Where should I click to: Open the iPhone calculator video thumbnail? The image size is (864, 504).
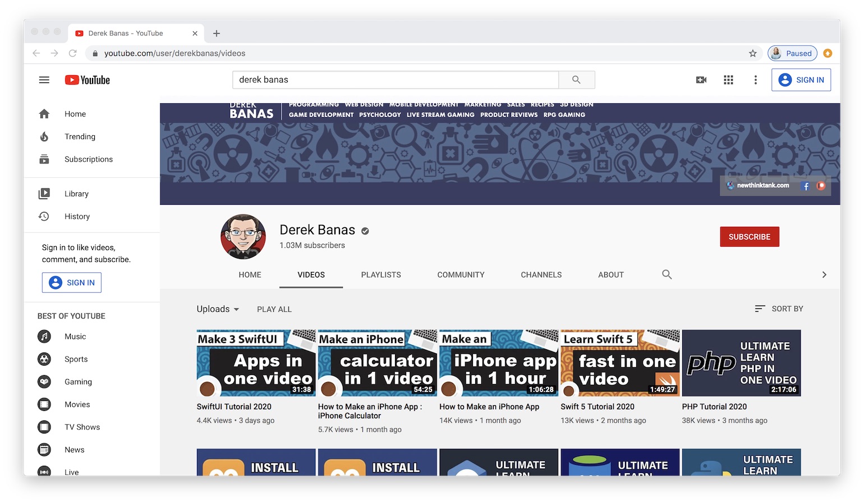(377, 363)
